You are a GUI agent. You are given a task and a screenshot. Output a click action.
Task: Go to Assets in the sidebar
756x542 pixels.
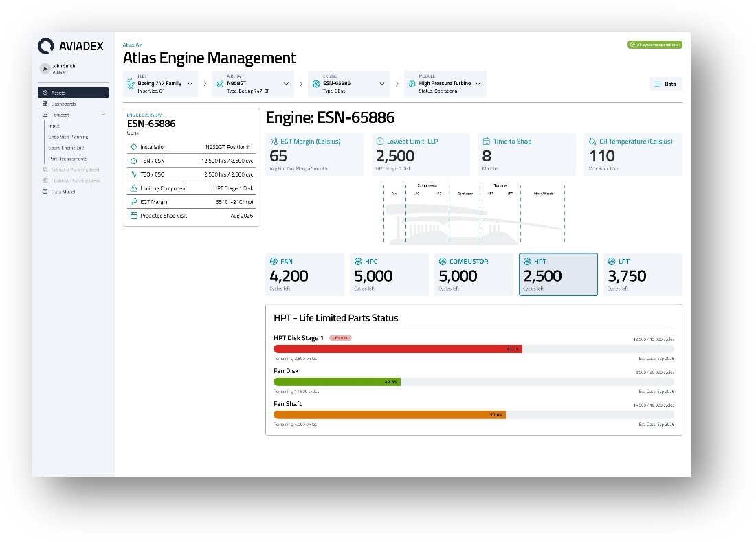(x=73, y=93)
